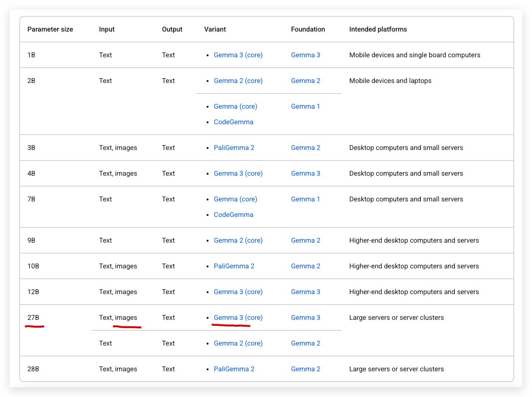Click 'Desktop computers and small servers' in 3B row
Image resolution: width=532 pixels, height=397 pixels.
pos(406,148)
